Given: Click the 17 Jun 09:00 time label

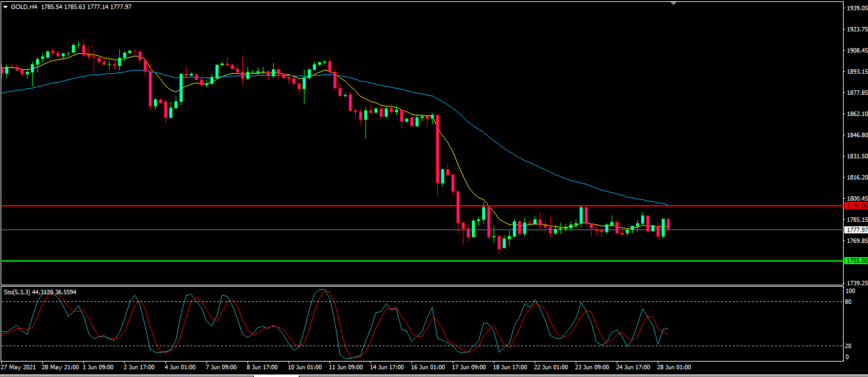Looking at the screenshot, I should [469, 367].
